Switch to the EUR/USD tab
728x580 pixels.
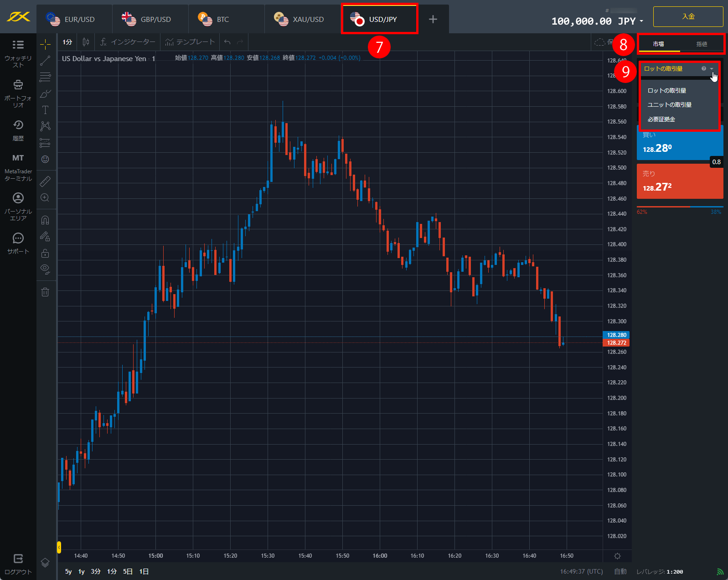[74, 19]
